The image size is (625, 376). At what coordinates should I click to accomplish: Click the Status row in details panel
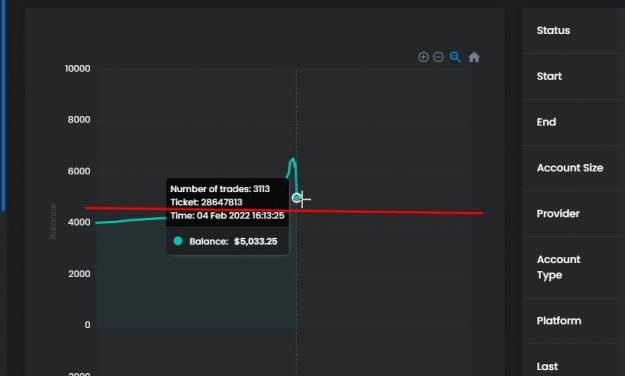point(573,30)
